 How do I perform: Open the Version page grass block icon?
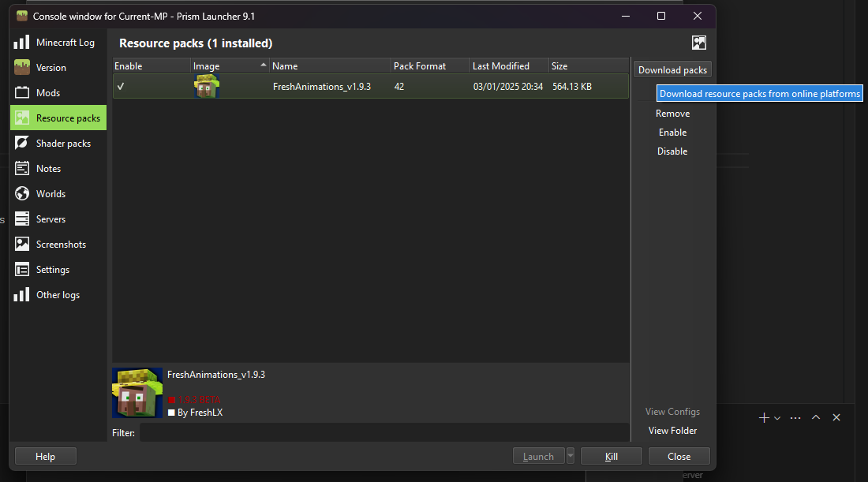(22, 68)
